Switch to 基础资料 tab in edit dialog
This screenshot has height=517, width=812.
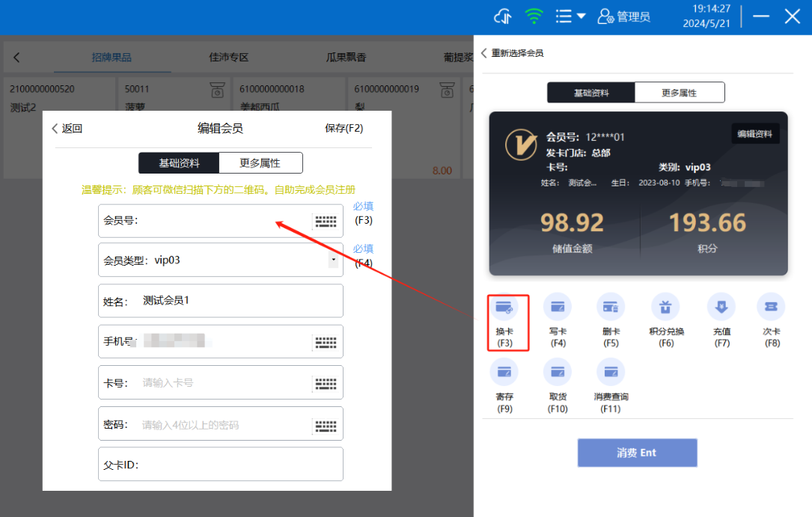pyautogui.click(x=179, y=163)
